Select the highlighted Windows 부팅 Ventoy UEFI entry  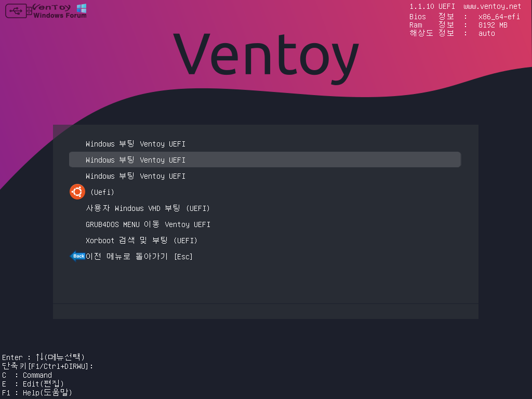264,160
